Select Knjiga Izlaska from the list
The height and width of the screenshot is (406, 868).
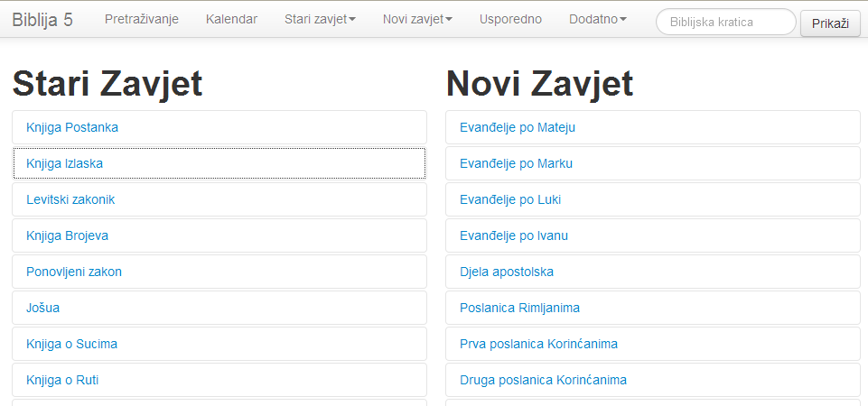[x=65, y=163]
